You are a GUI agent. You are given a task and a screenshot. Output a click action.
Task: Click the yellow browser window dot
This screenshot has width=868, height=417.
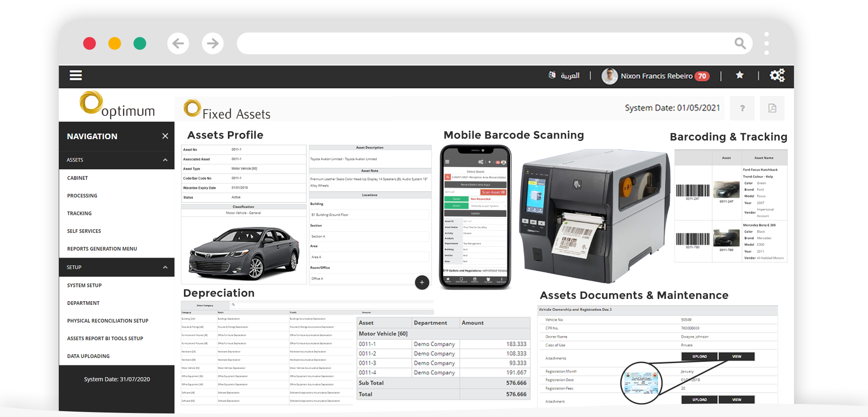(115, 44)
